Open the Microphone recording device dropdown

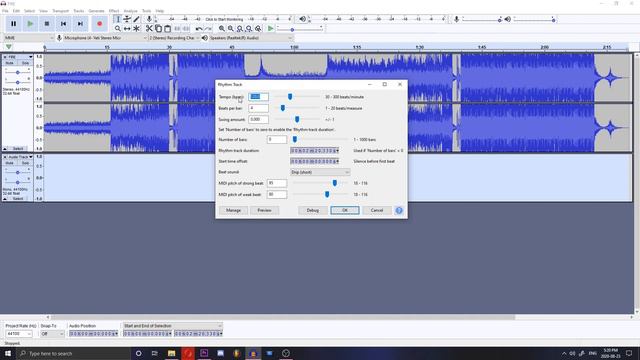click(105, 38)
